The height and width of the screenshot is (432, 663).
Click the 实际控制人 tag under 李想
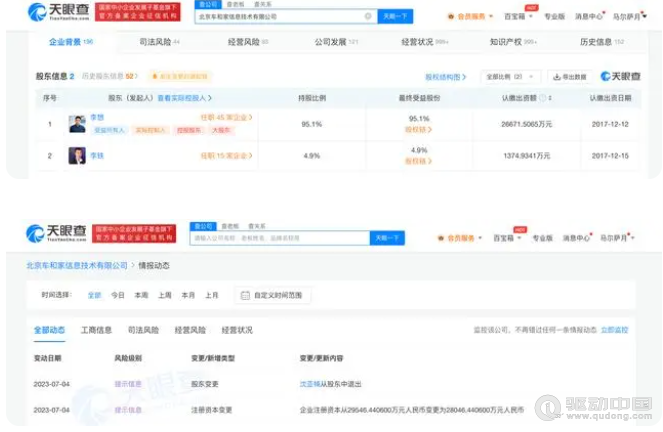coord(150,130)
